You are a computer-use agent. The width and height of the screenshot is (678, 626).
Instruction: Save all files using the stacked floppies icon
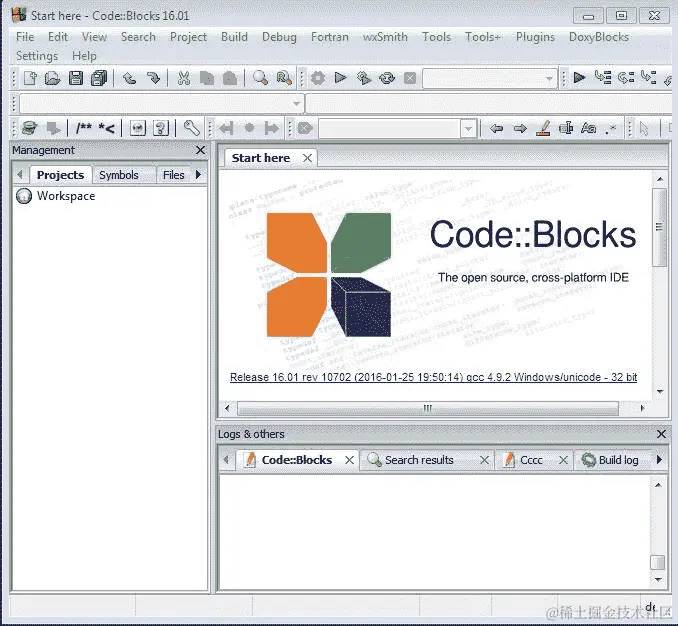point(99,78)
